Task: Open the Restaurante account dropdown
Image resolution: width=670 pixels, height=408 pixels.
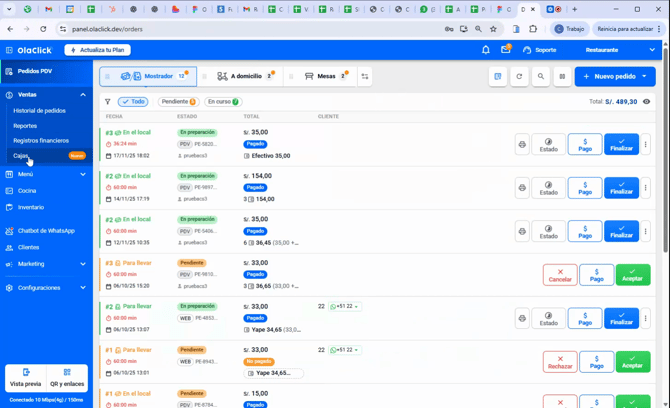Action: point(620,50)
